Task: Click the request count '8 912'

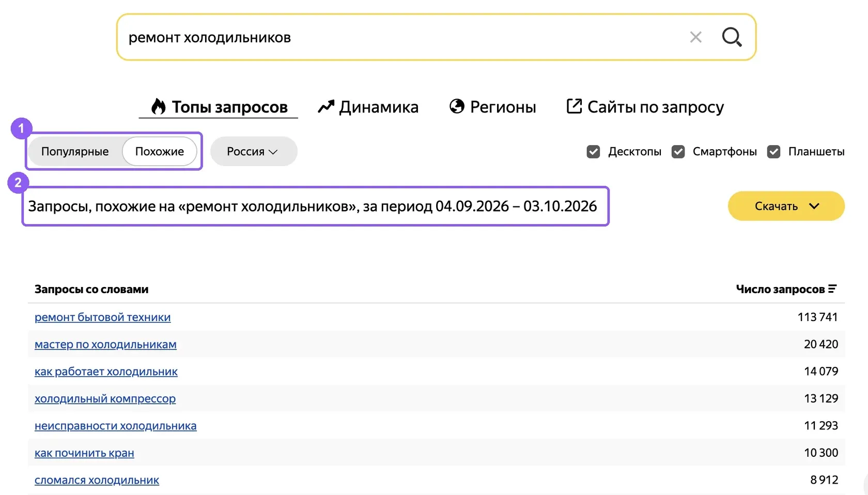Action: (824, 480)
